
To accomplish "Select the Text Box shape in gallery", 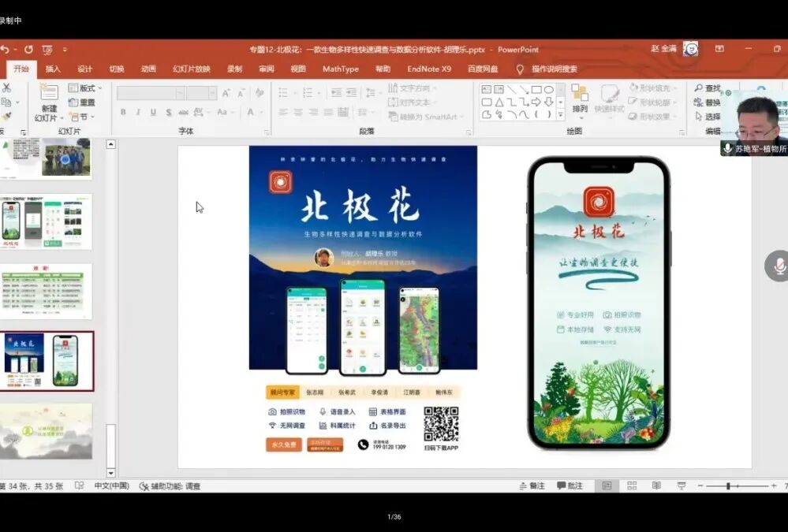I will [x=487, y=89].
